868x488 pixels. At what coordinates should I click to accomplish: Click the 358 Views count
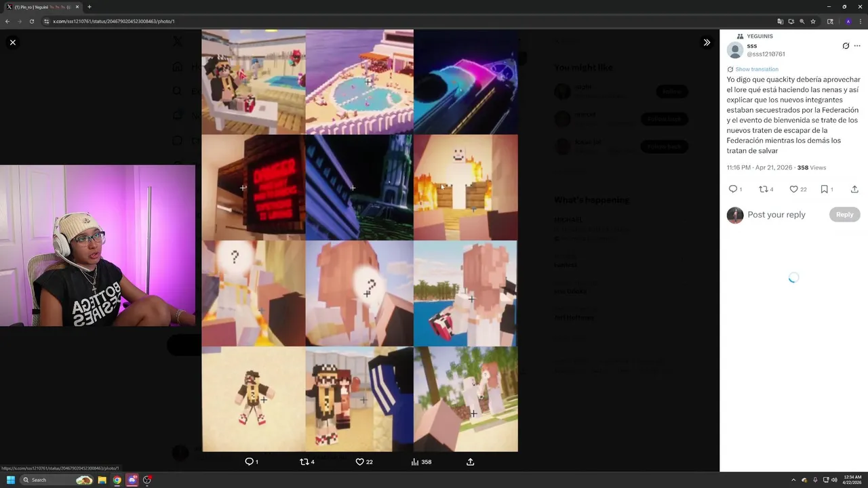point(812,167)
